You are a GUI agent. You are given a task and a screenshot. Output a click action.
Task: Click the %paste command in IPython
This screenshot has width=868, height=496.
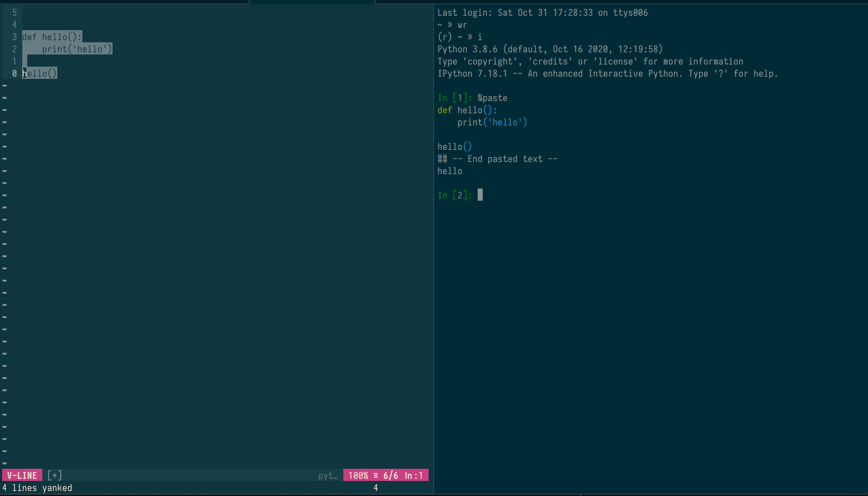click(492, 98)
